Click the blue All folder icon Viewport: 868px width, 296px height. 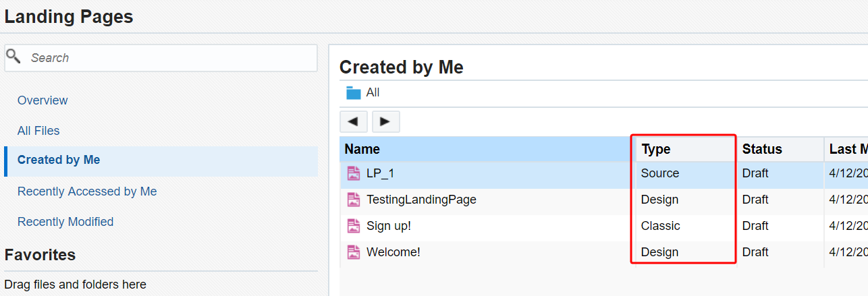(x=354, y=93)
